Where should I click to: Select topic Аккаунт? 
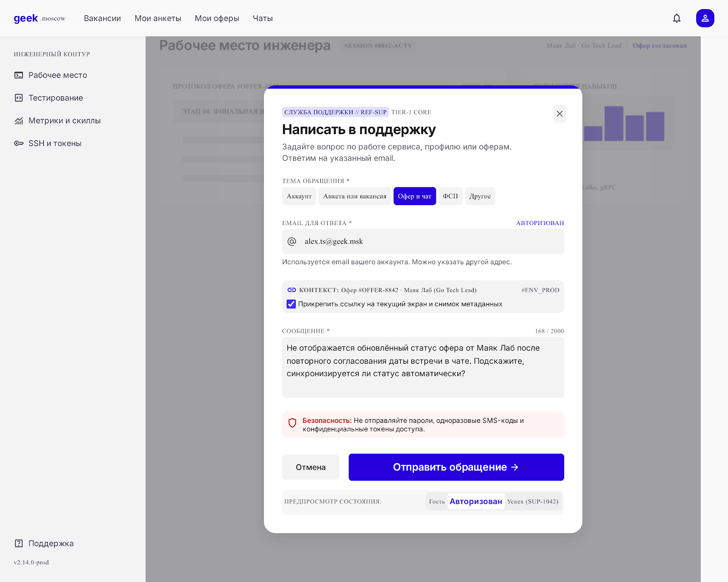(x=299, y=196)
